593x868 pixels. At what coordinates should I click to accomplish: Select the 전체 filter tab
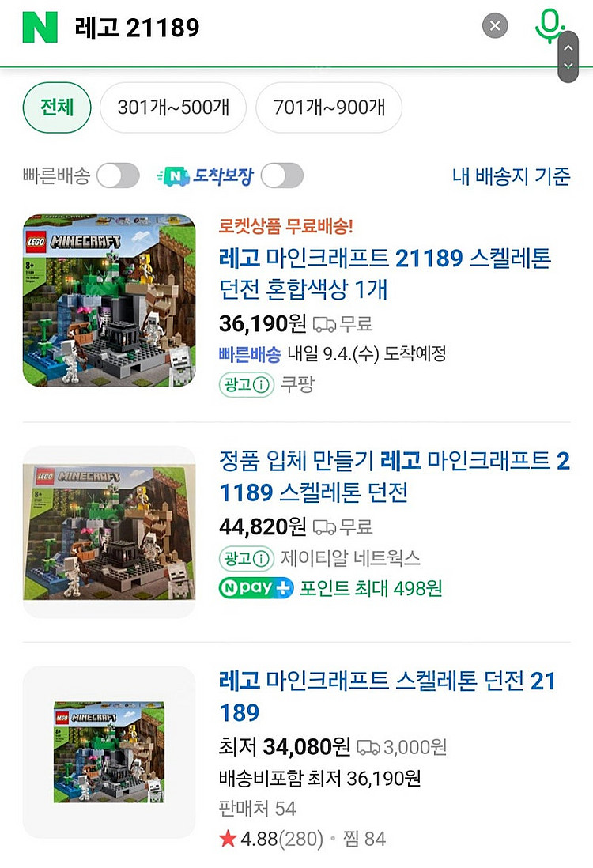pos(57,108)
